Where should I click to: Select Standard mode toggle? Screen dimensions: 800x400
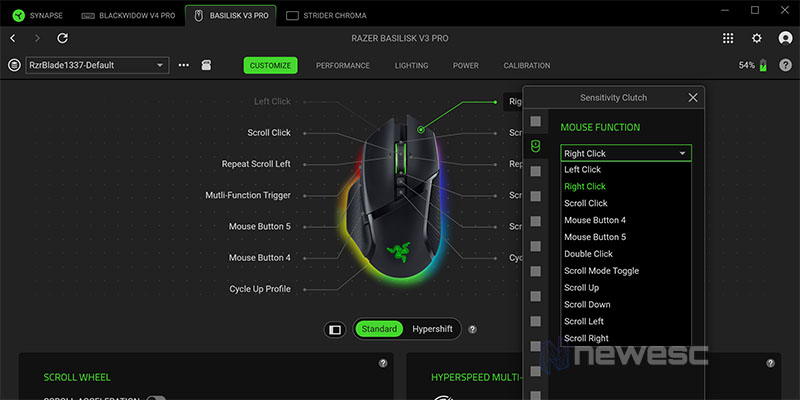[379, 329]
